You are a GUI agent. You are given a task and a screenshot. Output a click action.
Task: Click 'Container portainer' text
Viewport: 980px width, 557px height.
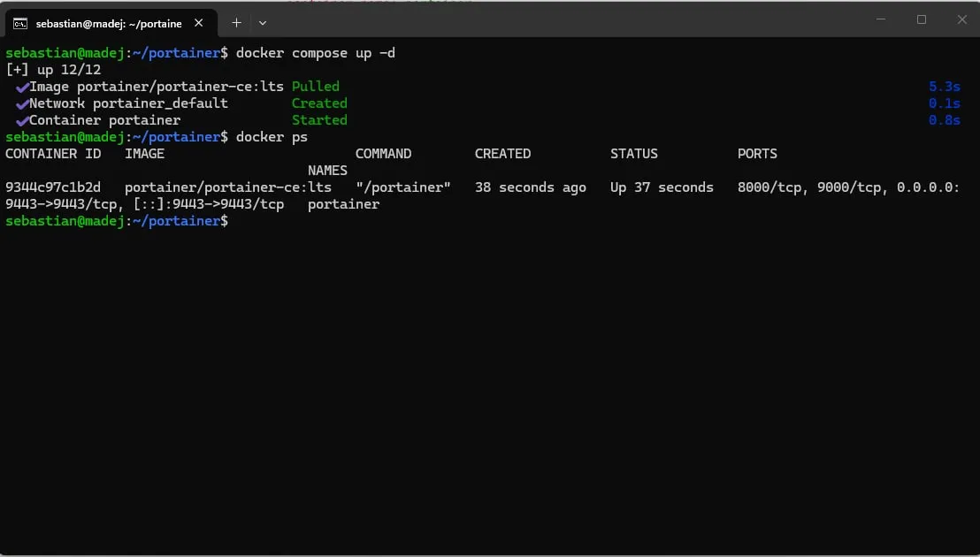pos(105,120)
